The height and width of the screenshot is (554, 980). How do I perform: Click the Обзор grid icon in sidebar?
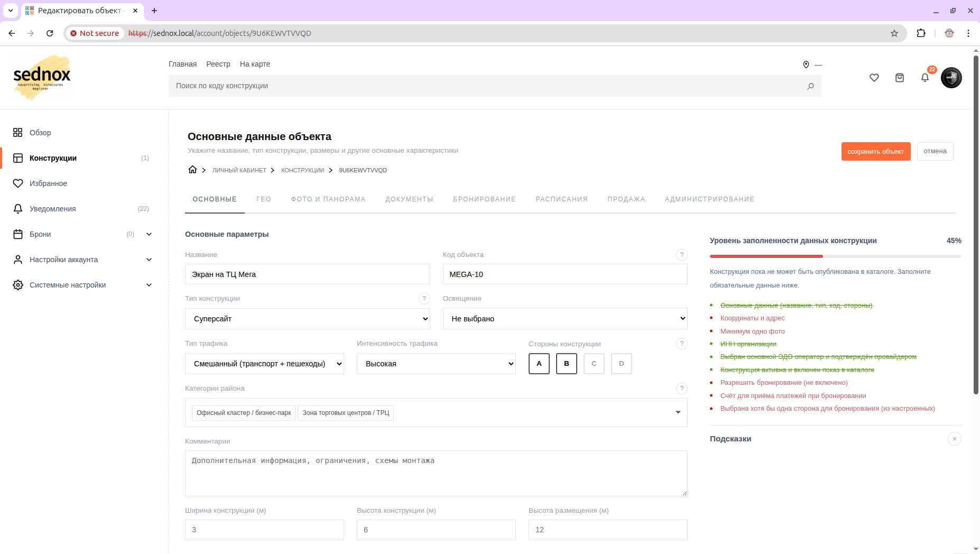tap(18, 133)
